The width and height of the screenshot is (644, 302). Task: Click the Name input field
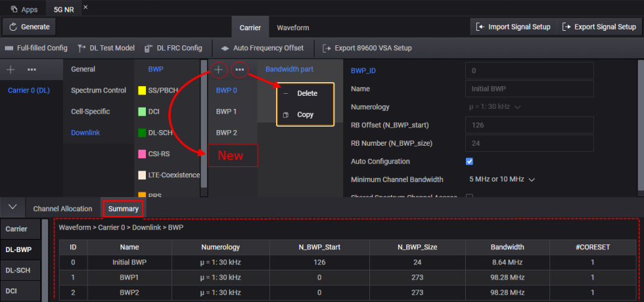530,88
